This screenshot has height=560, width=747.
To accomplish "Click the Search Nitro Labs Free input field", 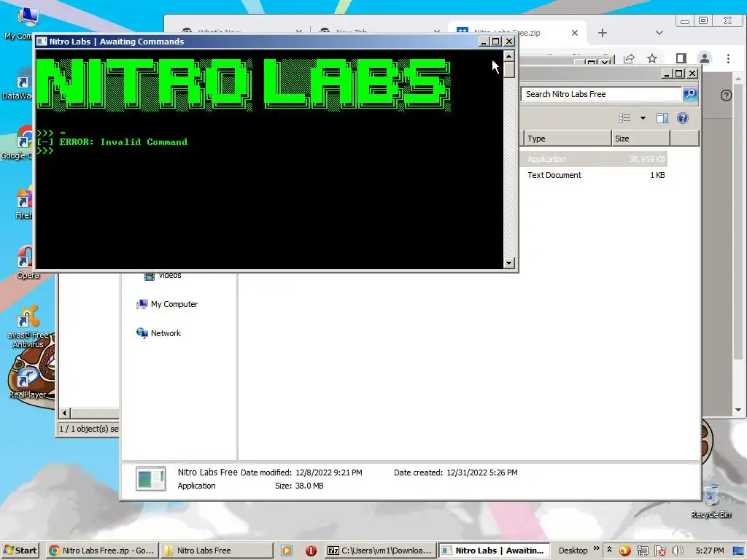I will pos(600,94).
